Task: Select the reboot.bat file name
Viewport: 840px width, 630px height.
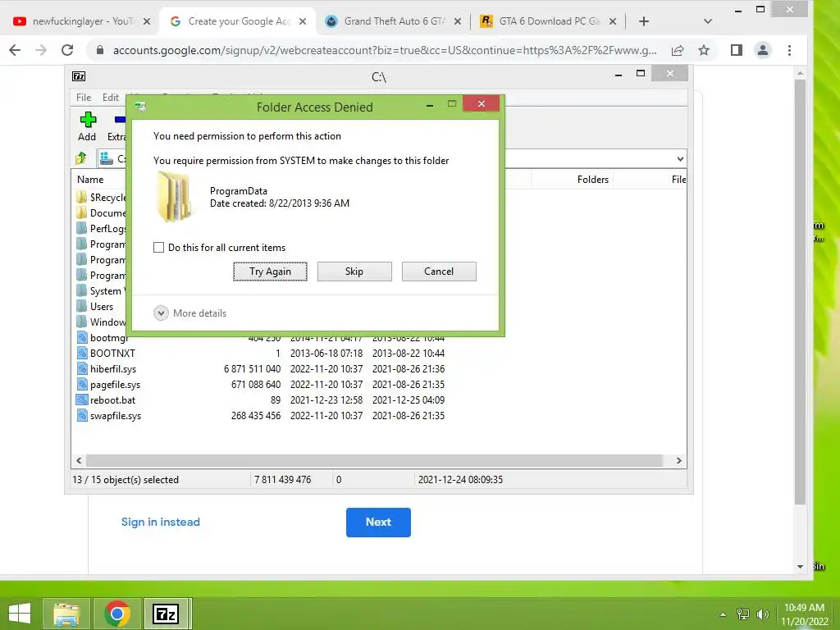Action: (x=112, y=400)
